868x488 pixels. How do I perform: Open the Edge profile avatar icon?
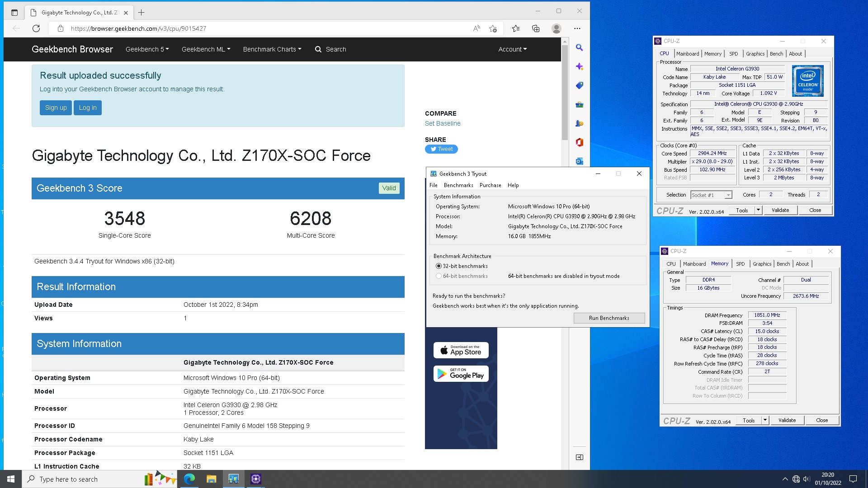pos(557,28)
